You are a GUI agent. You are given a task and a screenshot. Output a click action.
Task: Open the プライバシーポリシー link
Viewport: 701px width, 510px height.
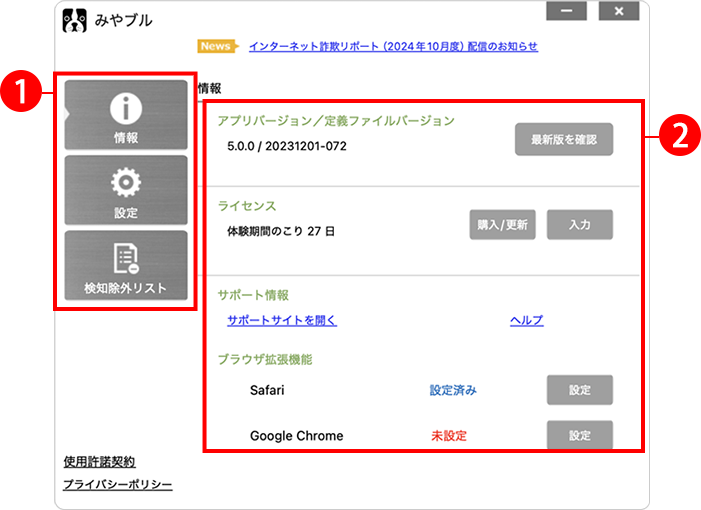(x=117, y=485)
